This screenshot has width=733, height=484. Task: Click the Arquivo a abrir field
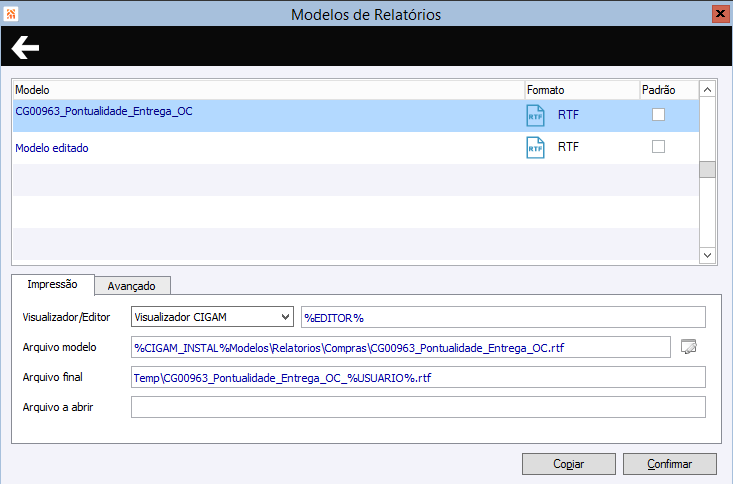418,407
